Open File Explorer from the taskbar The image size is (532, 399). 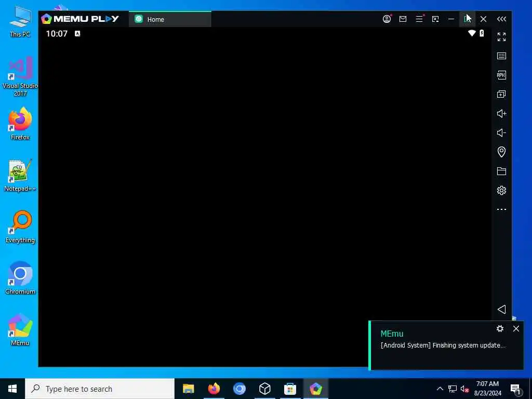[x=188, y=389]
